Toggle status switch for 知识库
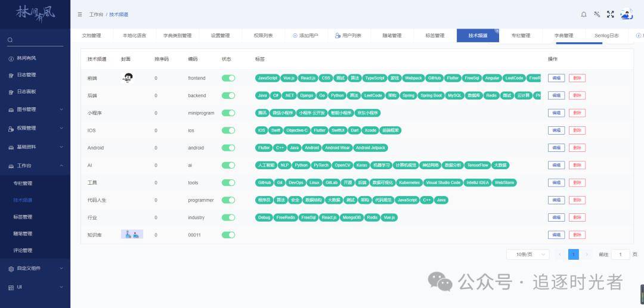 (x=228, y=235)
